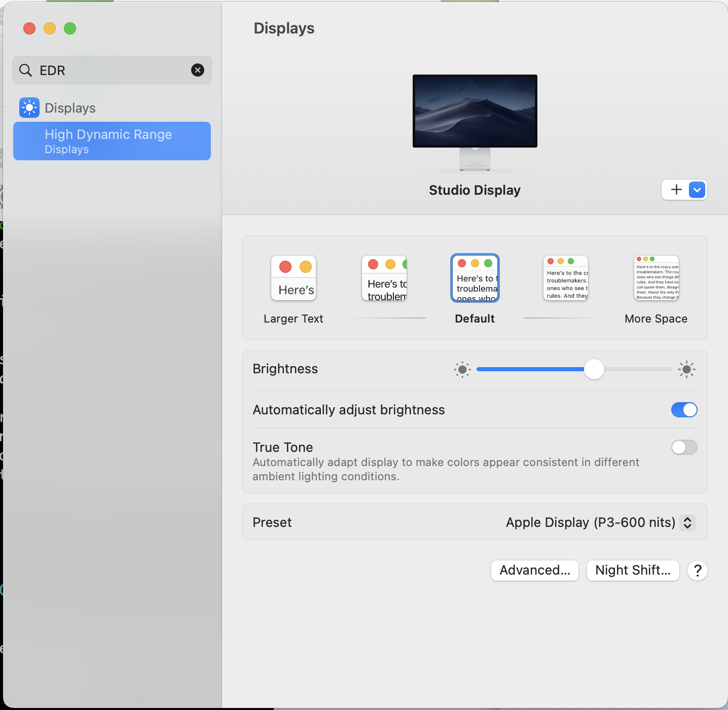Image resolution: width=728 pixels, height=710 pixels.
Task: Choose the Default resolution thumbnail
Action: click(x=475, y=278)
